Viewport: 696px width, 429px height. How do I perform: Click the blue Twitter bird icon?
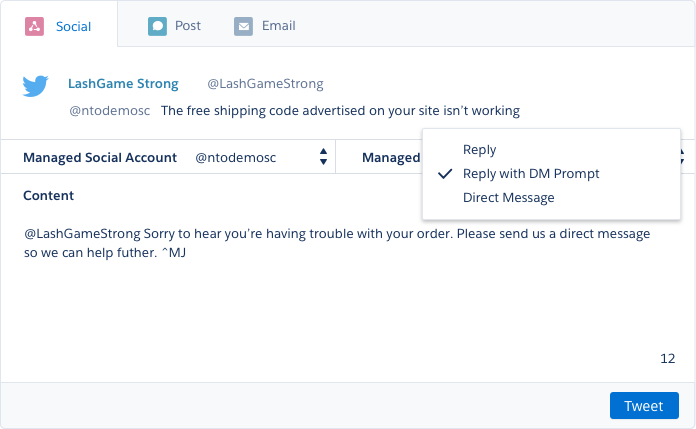(x=36, y=86)
